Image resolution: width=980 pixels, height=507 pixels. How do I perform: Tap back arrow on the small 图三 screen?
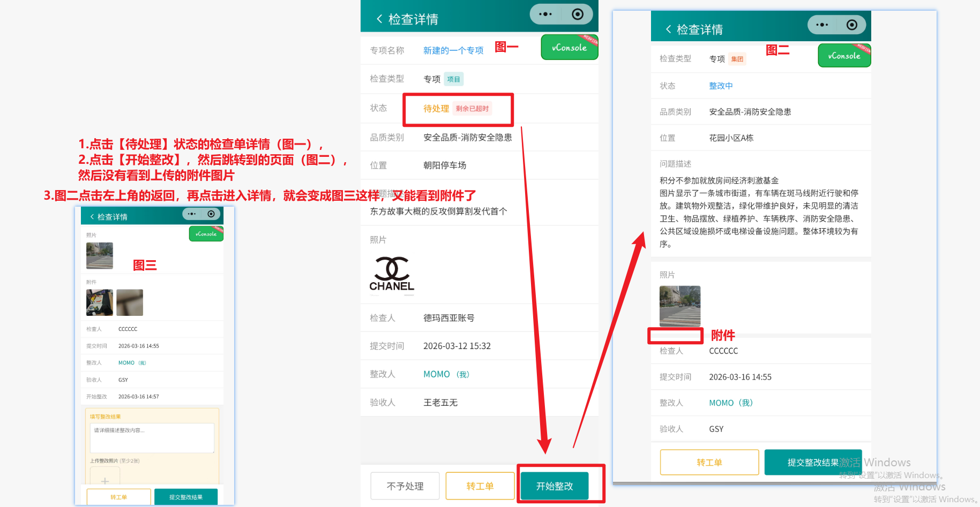[92, 217]
